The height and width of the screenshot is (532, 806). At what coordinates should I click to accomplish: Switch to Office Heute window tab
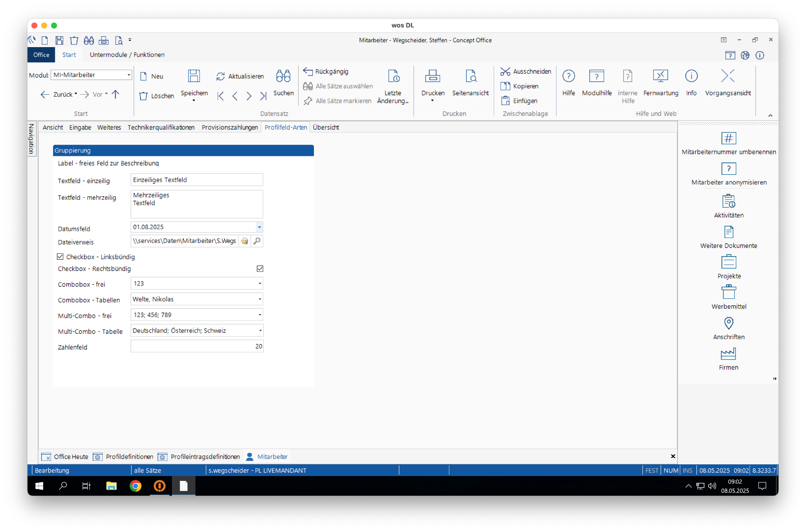point(65,456)
